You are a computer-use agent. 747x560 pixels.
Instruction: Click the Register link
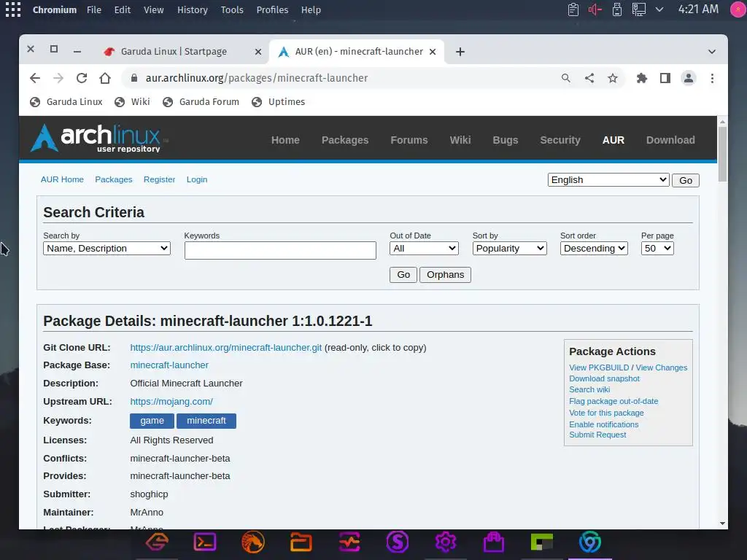coord(159,179)
